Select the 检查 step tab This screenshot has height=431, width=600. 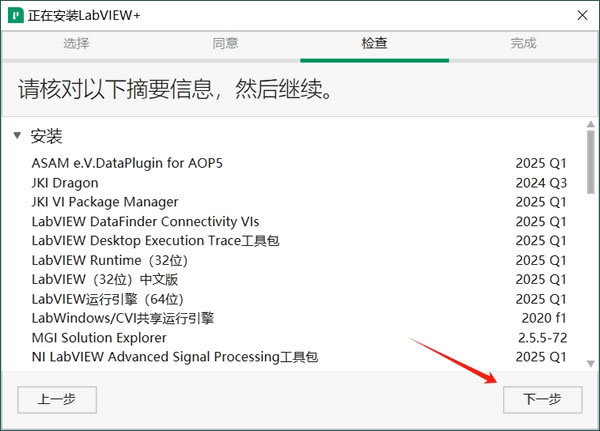[374, 44]
